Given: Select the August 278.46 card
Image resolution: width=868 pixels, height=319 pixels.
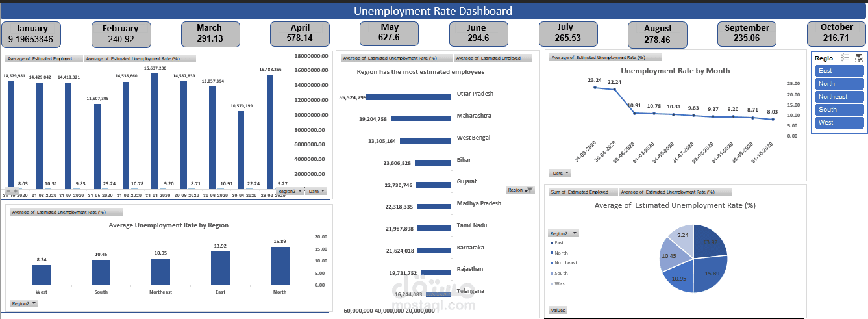Looking at the screenshot, I should 658,34.
